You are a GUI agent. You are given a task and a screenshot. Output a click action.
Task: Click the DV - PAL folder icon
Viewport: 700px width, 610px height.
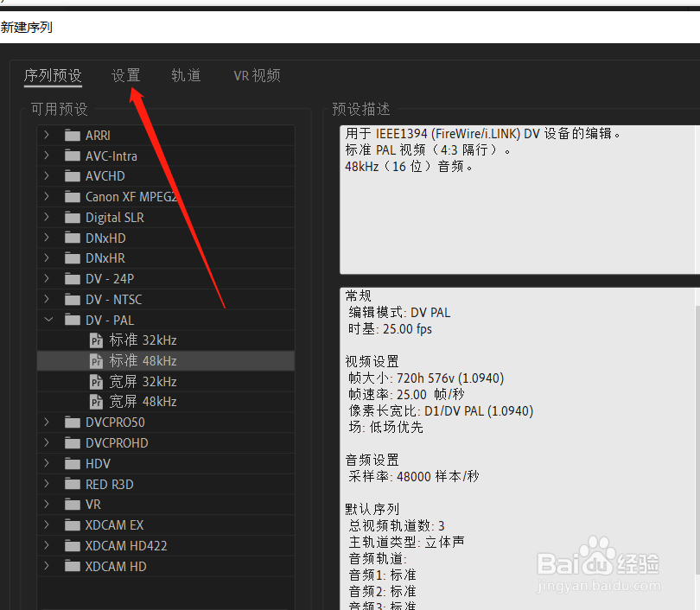coord(73,320)
